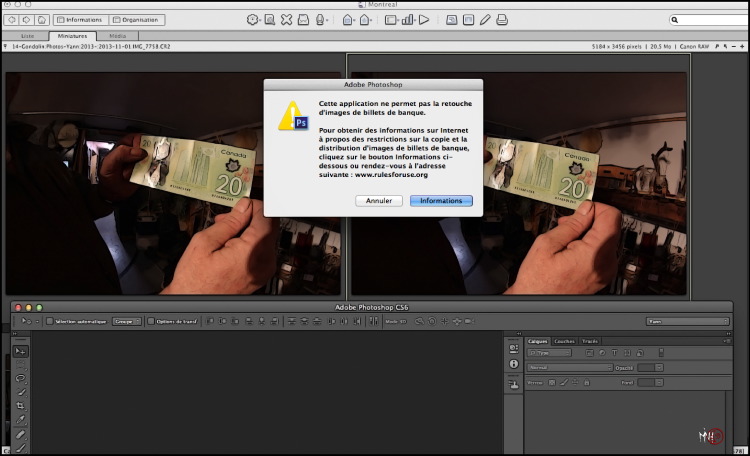750x456 pixels.
Task: Click the pencil edit icon in top toolbar
Action: 485,20
